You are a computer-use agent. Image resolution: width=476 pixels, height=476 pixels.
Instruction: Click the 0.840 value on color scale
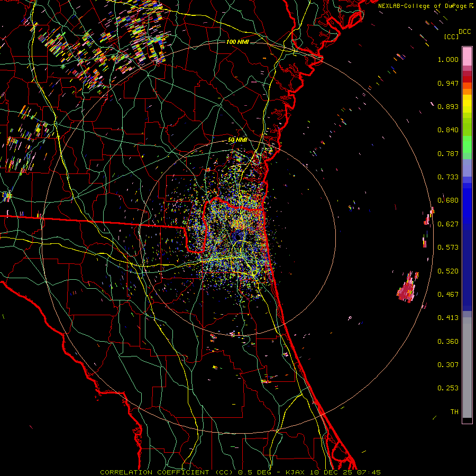point(448,130)
